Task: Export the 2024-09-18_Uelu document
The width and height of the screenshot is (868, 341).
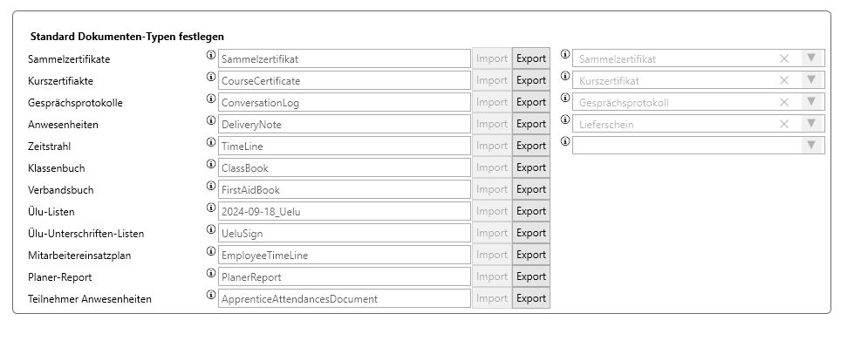Action: [531, 211]
